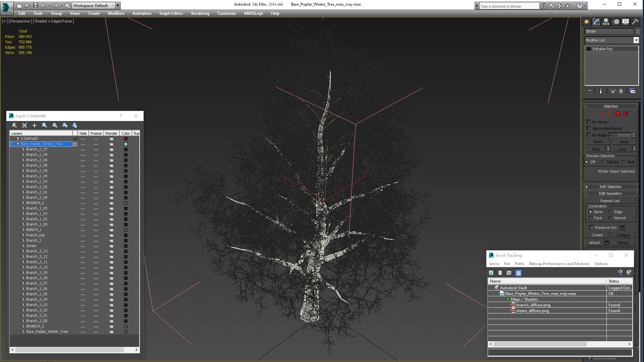
Task: Click the Loop button
Action: pyautogui.click(x=622, y=149)
